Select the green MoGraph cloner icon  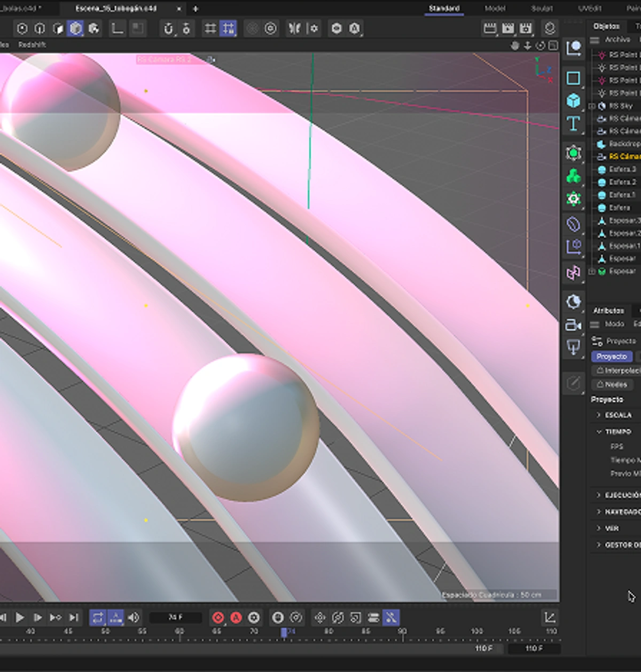click(573, 176)
